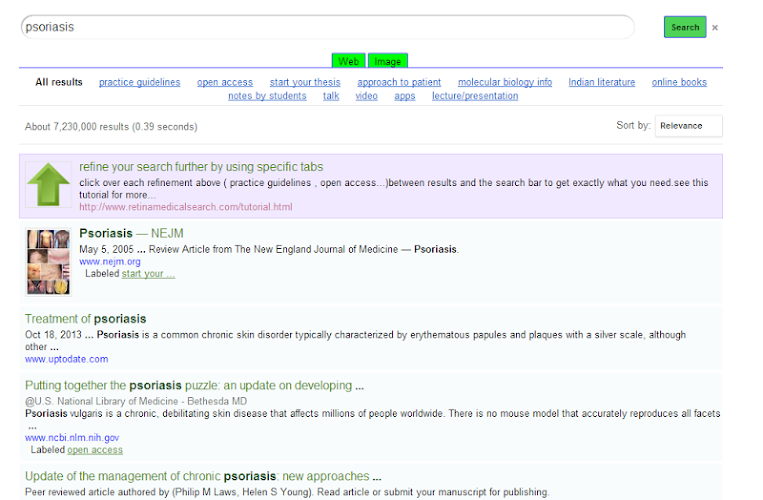Open 'Treatment of psoriasis' result
763x500 pixels.
point(86,319)
